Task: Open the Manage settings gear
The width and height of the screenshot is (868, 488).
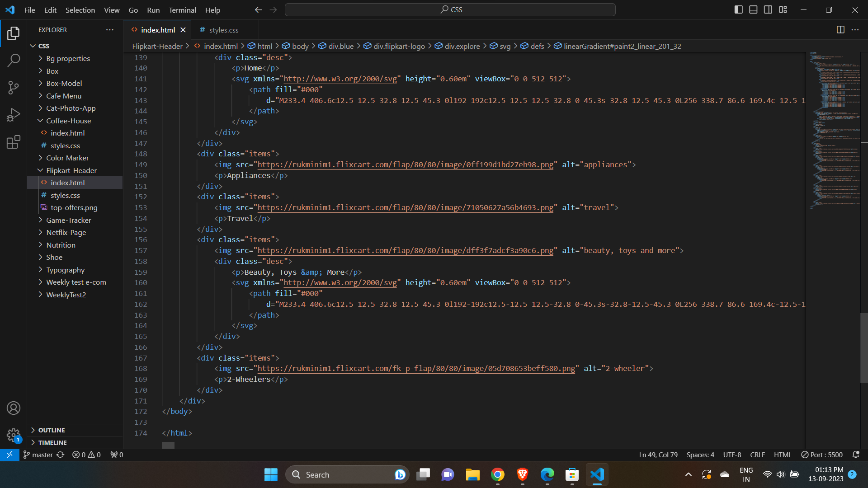Action: [x=14, y=435]
